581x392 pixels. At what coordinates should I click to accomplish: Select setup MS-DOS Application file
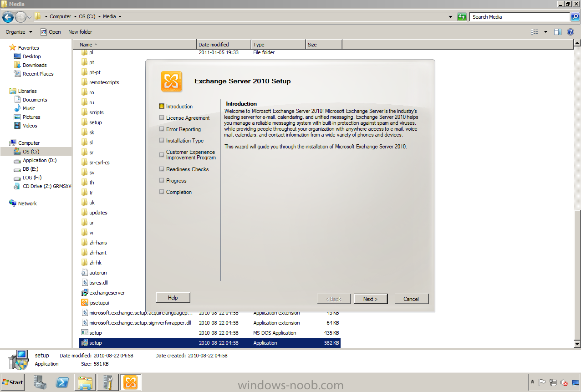coord(209,333)
